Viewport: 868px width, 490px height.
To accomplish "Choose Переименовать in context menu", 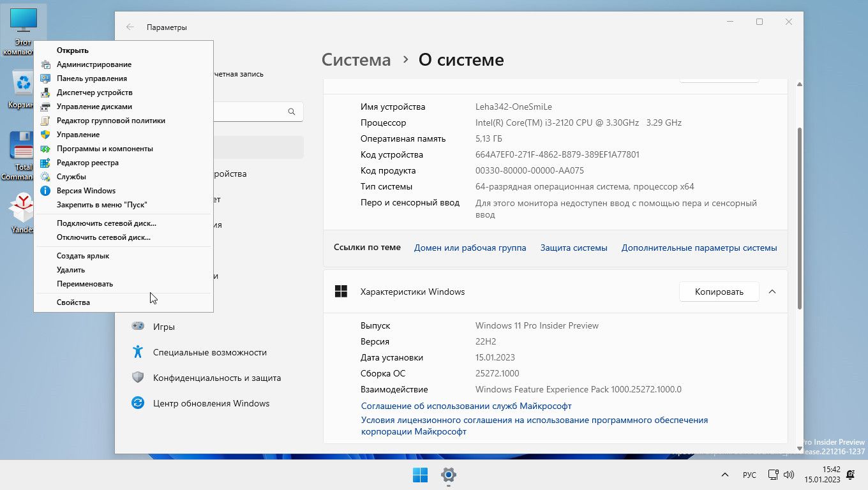I will tap(123, 284).
